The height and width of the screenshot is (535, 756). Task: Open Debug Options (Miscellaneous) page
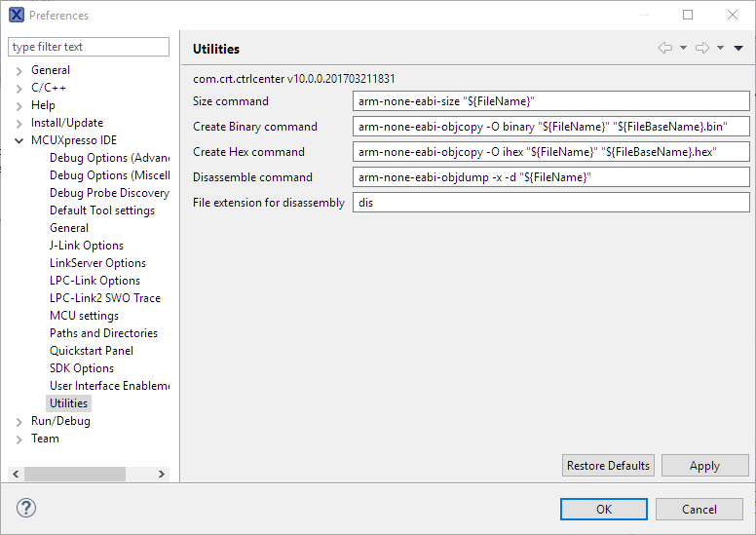(109, 175)
